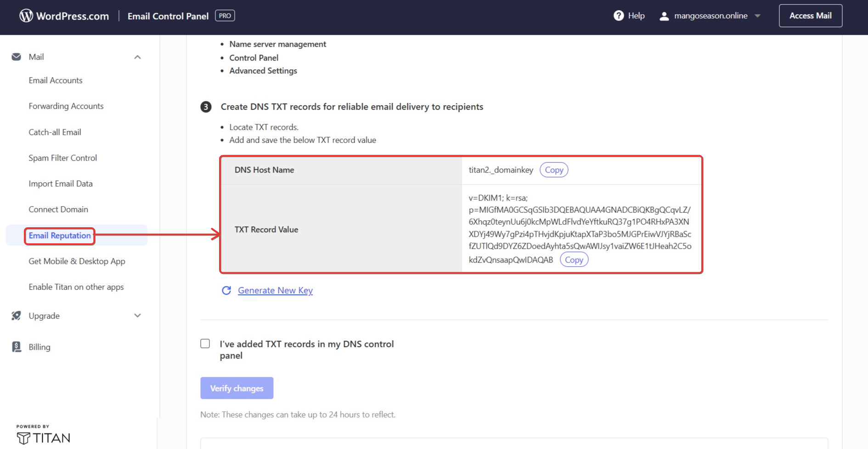The width and height of the screenshot is (868, 449).
Task: Click the Generate New Key link
Action: click(x=275, y=290)
